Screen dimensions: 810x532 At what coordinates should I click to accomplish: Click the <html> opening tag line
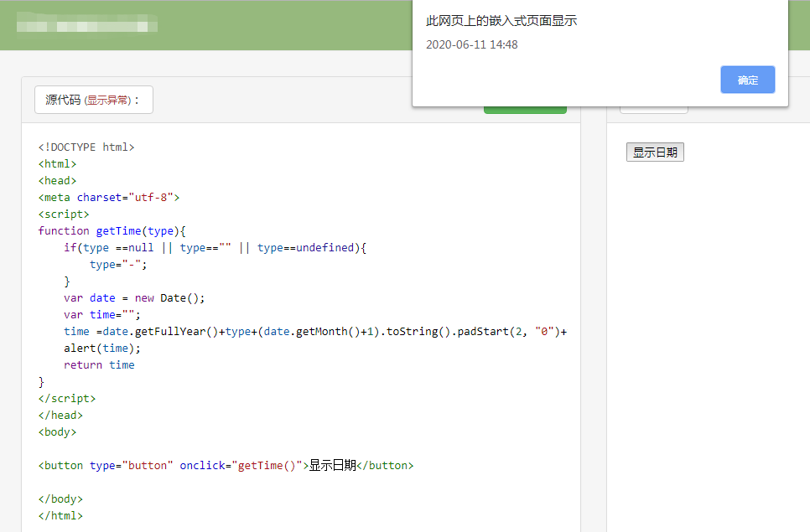click(x=57, y=163)
